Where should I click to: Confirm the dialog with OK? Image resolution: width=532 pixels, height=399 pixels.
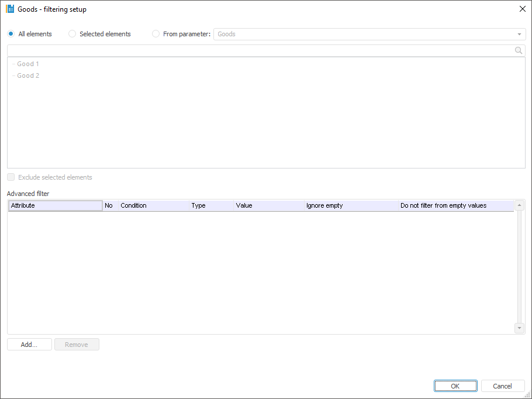click(455, 386)
